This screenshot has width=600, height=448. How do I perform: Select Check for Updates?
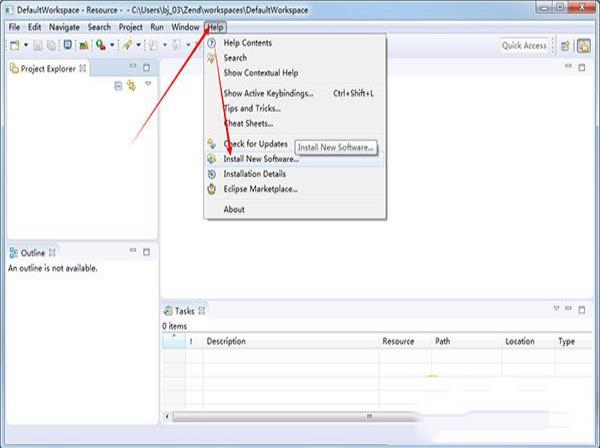255,144
